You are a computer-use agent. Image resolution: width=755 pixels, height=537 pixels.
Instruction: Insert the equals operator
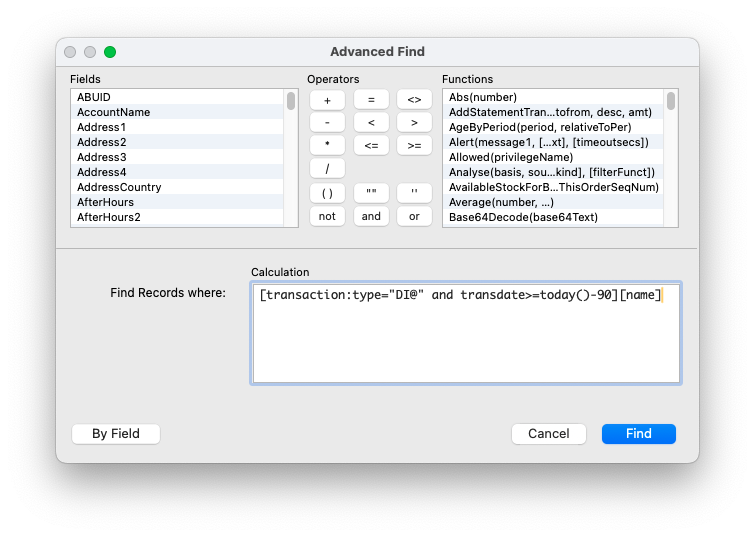(x=371, y=100)
